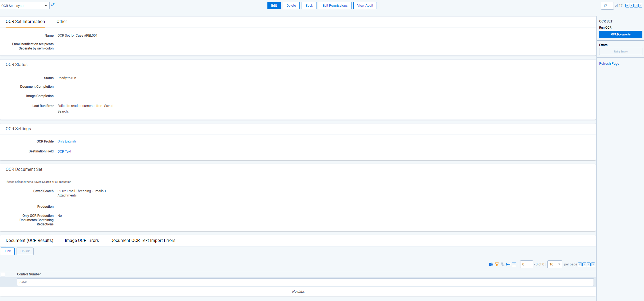Jump to first page of results list
This screenshot has width=644, height=301.
click(580, 264)
